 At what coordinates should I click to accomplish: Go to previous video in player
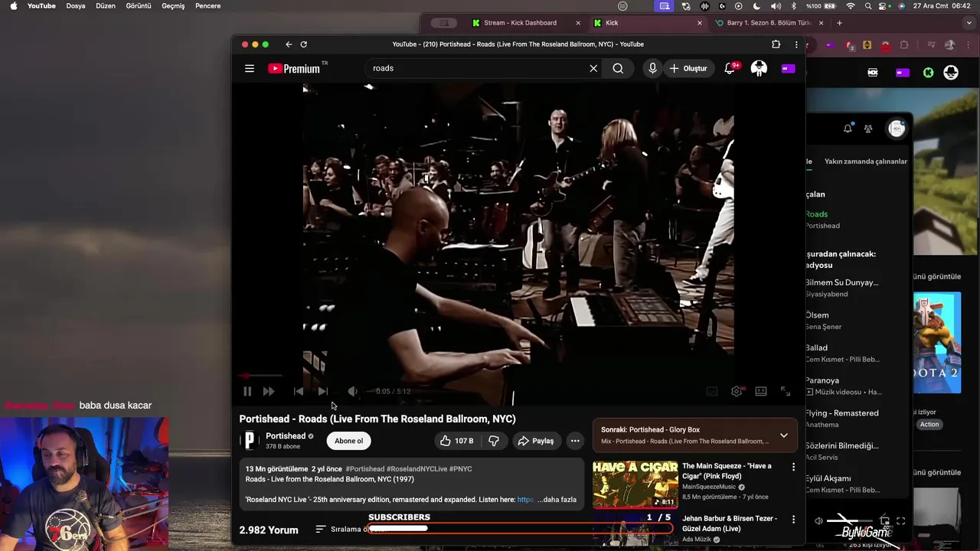pyautogui.click(x=299, y=391)
